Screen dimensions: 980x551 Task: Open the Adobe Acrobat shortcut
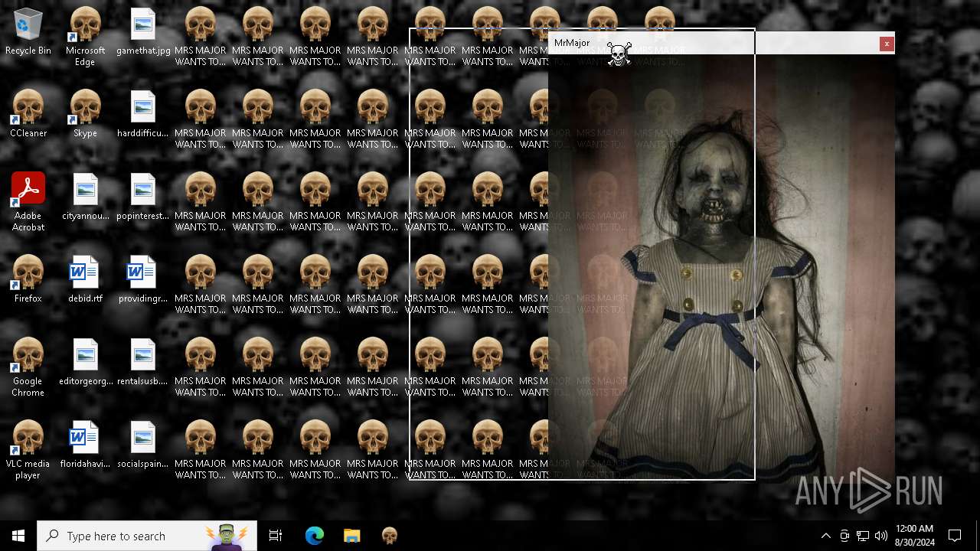[28, 201]
